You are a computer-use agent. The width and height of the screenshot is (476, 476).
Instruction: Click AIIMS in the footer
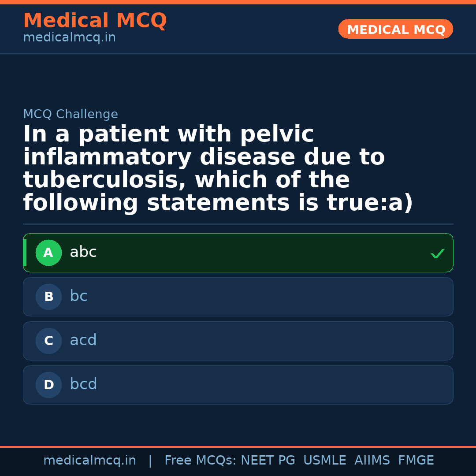pos(372,461)
